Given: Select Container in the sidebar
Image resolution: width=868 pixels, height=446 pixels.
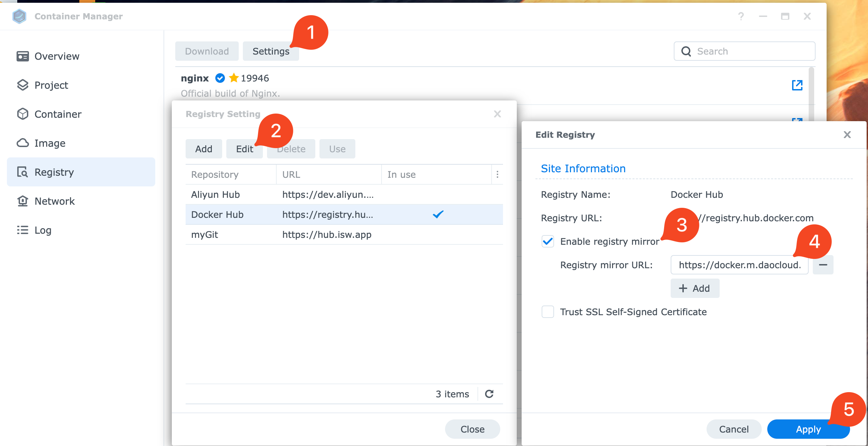Looking at the screenshot, I should [x=81, y=114].
